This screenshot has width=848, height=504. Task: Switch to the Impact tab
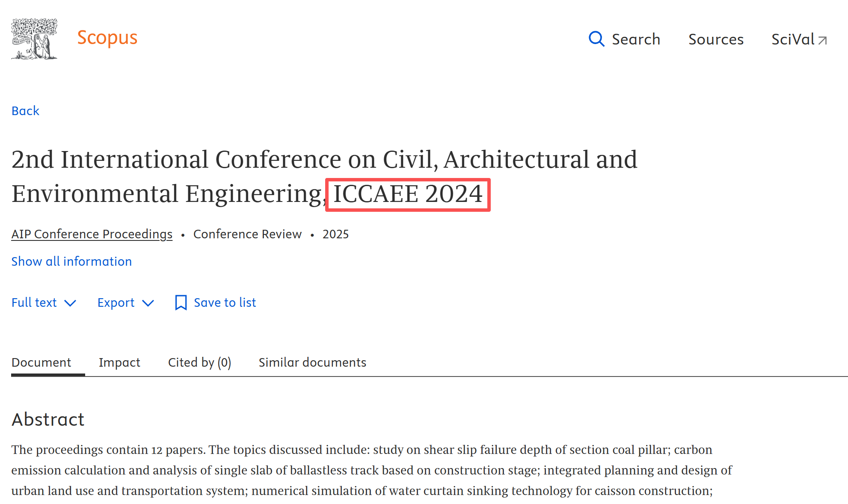pos(119,362)
